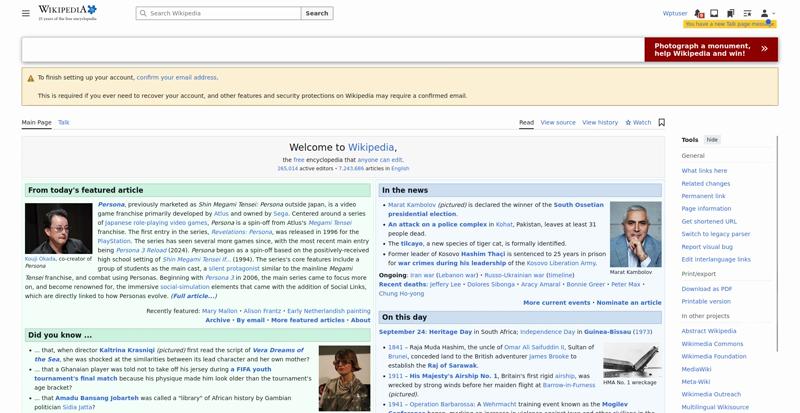Click Report visual bug
The height and width of the screenshot is (413, 800).
point(707,247)
